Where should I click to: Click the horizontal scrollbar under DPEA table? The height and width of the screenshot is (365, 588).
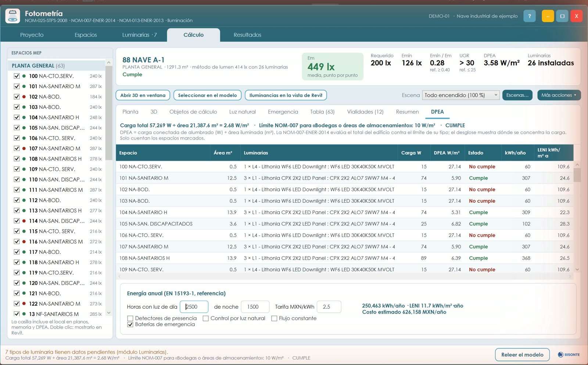(x=345, y=276)
